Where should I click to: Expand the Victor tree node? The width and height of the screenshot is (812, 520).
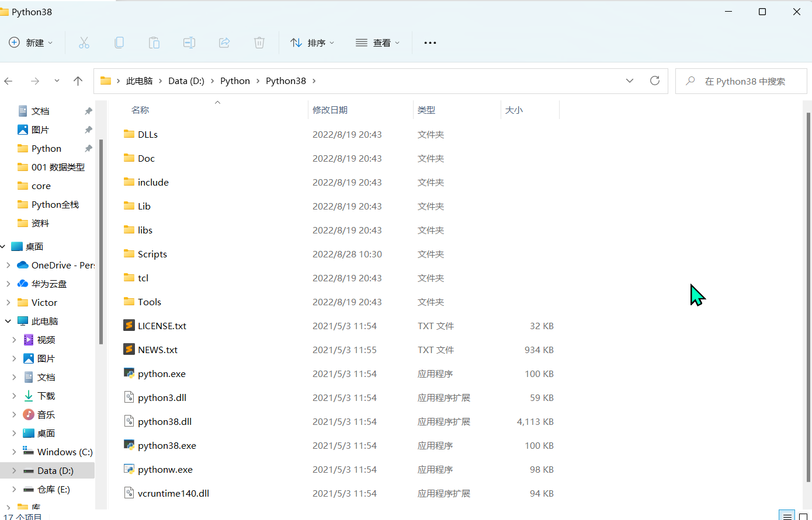coord(8,302)
